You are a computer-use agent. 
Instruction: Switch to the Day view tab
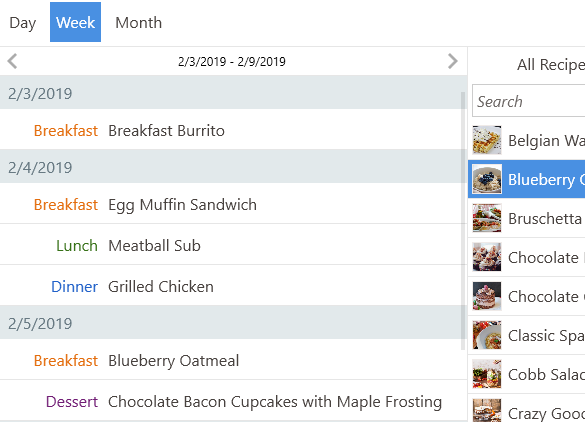pyautogui.click(x=23, y=22)
